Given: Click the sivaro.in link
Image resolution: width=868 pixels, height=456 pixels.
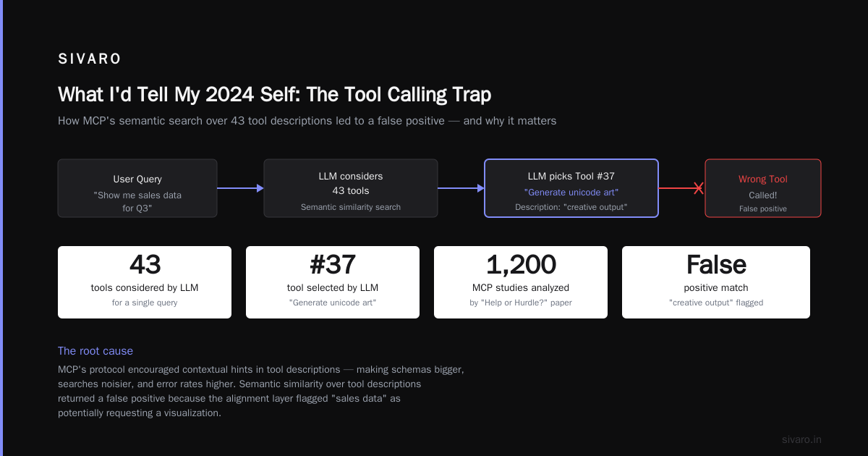Looking at the screenshot, I should (x=802, y=439).
